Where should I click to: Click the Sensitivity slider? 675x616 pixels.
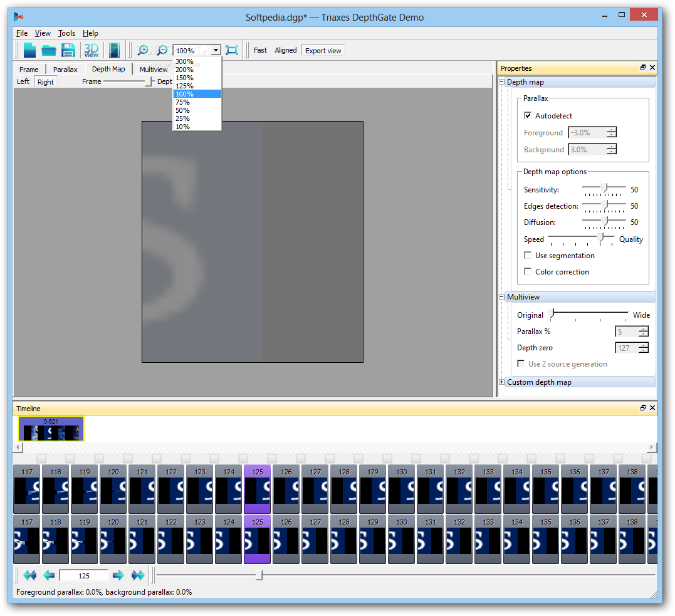click(604, 189)
